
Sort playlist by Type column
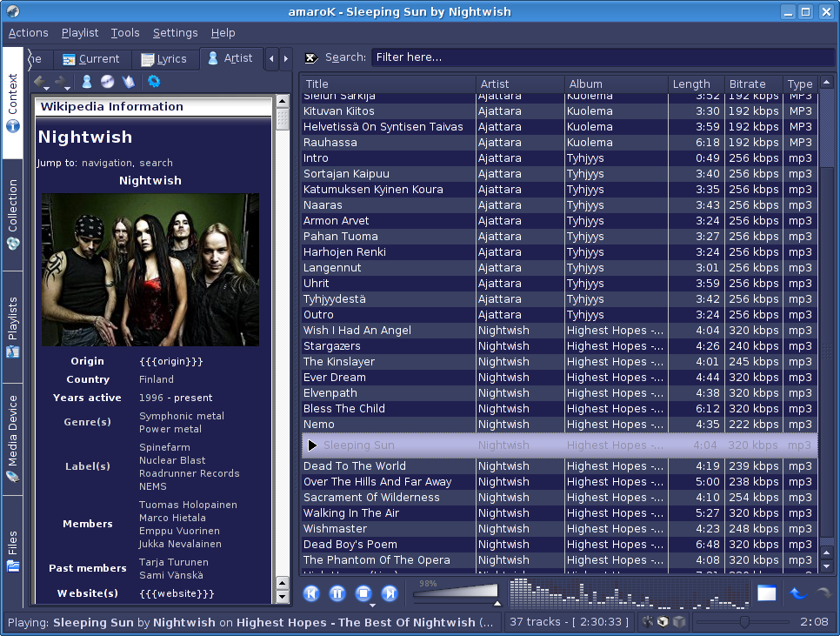tap(800, 84)
